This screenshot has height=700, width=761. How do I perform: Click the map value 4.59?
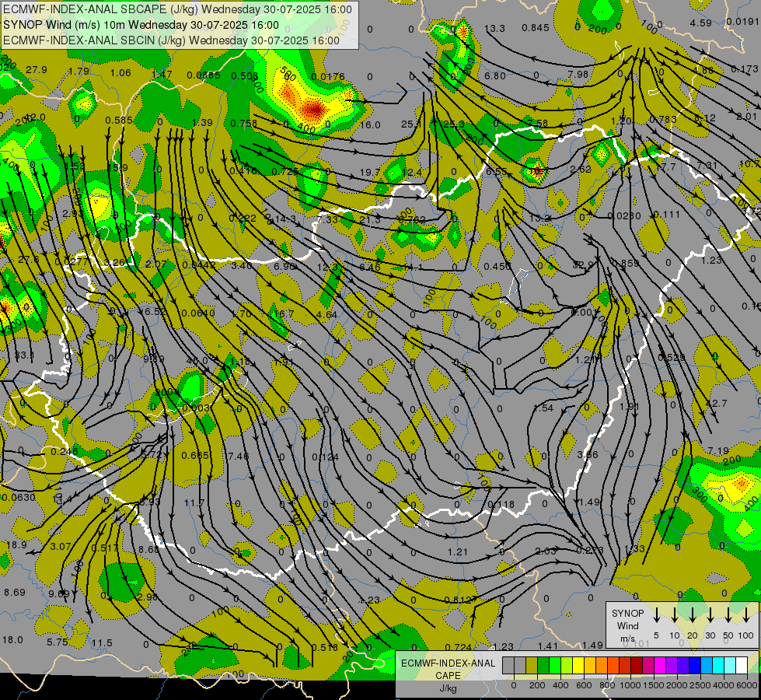701,23
